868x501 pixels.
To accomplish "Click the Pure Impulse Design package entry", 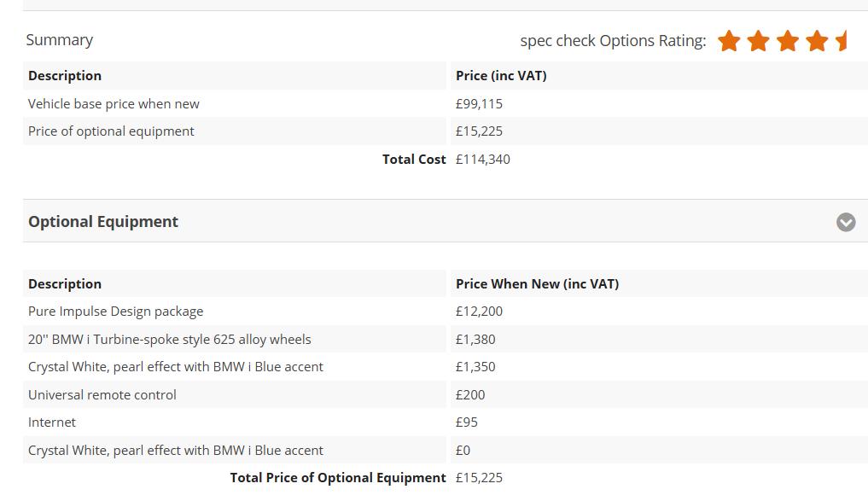I will click(x=115, y=311).
